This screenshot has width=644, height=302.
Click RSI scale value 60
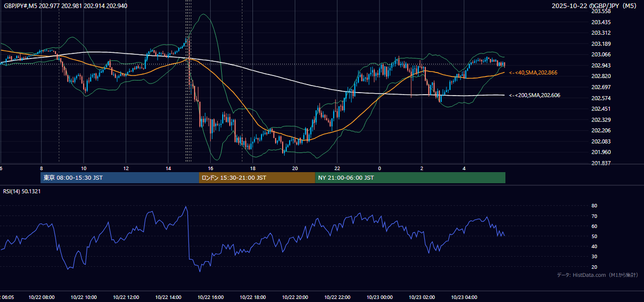click(594, 226)
